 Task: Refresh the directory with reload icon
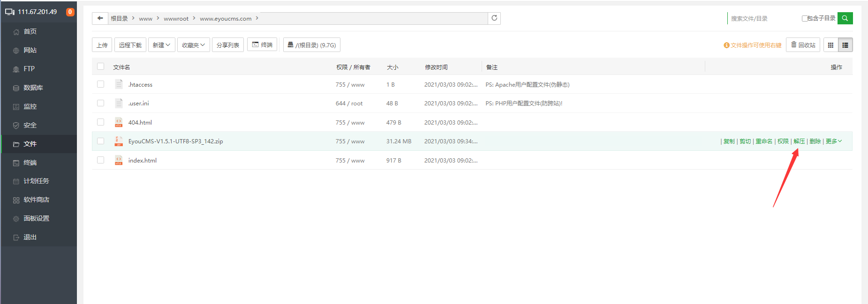tap(494, 18)
